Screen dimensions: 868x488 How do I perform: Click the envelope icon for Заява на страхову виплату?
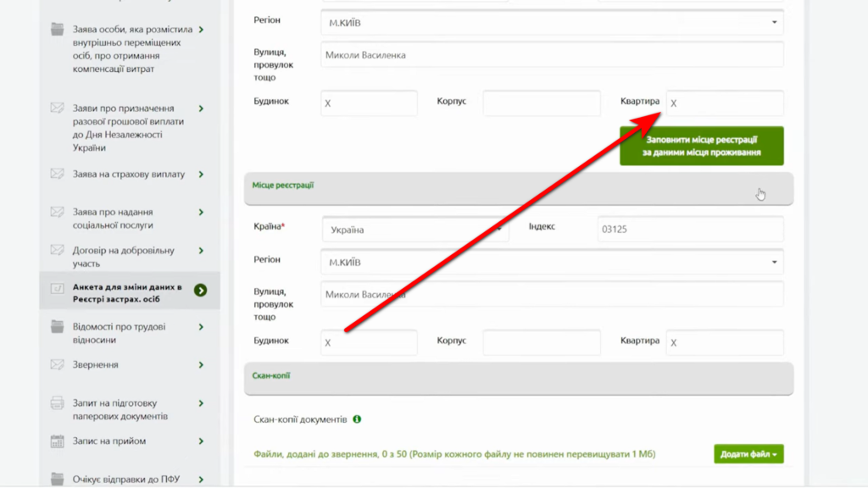pos(58,175)
